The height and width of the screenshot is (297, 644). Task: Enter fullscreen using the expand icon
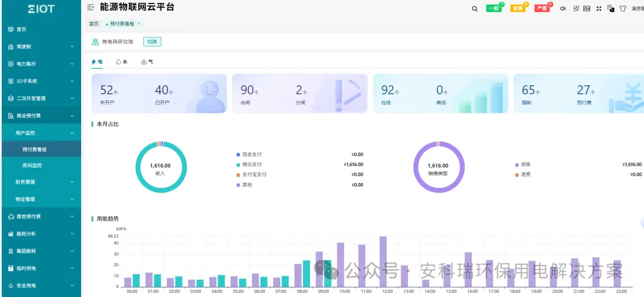[599, 8]
